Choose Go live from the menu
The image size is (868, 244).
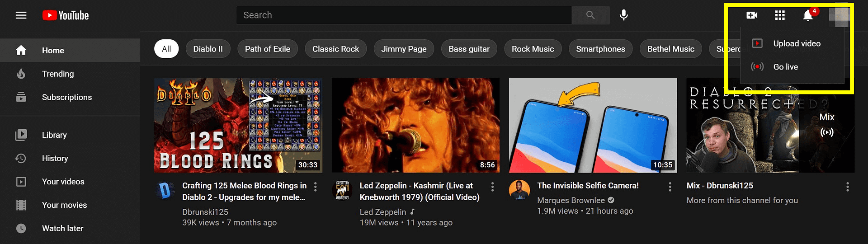click(x=785, y=67)
